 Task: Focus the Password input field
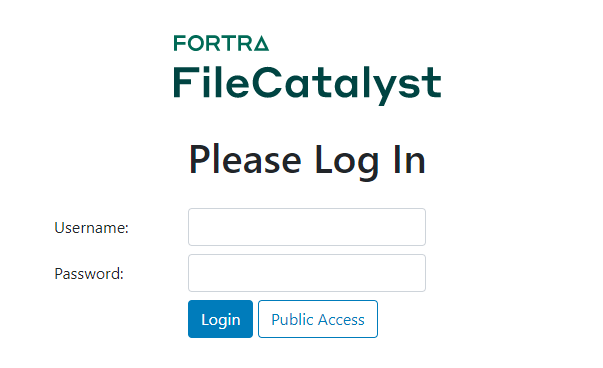click(x=306, y=273)
